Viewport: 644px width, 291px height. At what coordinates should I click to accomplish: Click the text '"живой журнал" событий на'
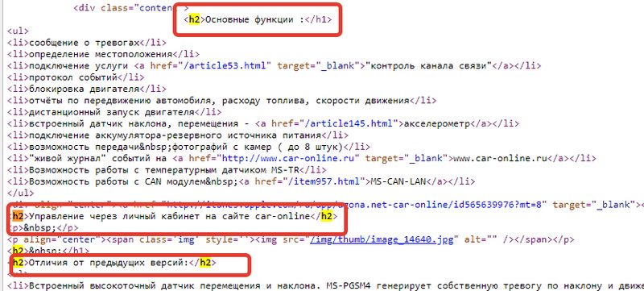click(97, 158)
